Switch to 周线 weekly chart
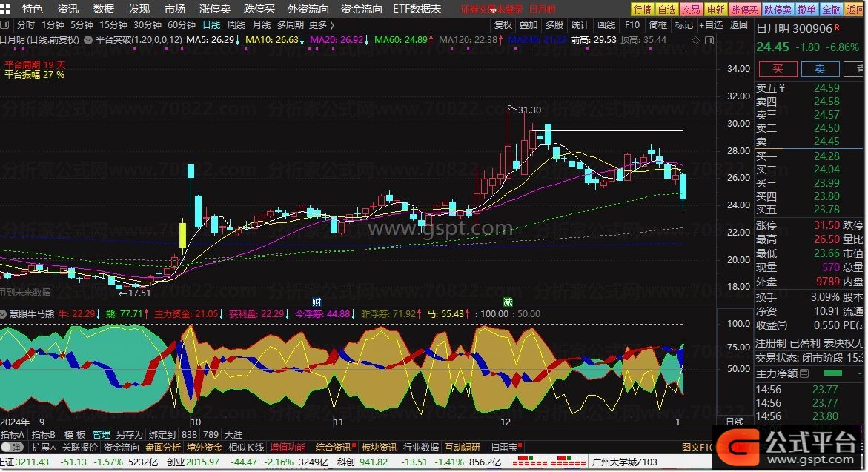This screenshot has width=868, height=472. pos(236,25)
